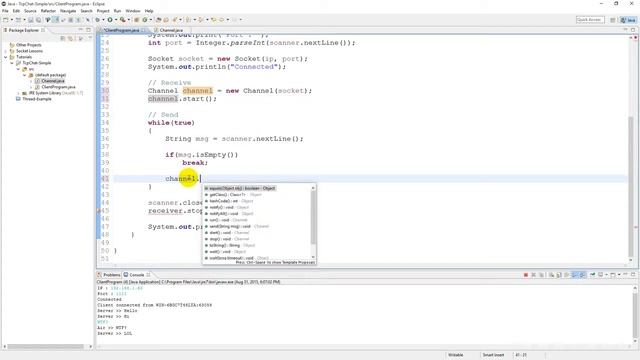Open the Run icon dropdown arrow
Image resolution: width=640 pixels, height=360 pixels.
click(x=116, y=20)
